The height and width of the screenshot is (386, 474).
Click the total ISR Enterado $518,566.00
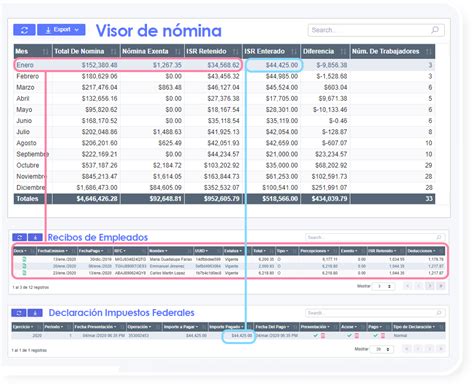pos(280,199)
